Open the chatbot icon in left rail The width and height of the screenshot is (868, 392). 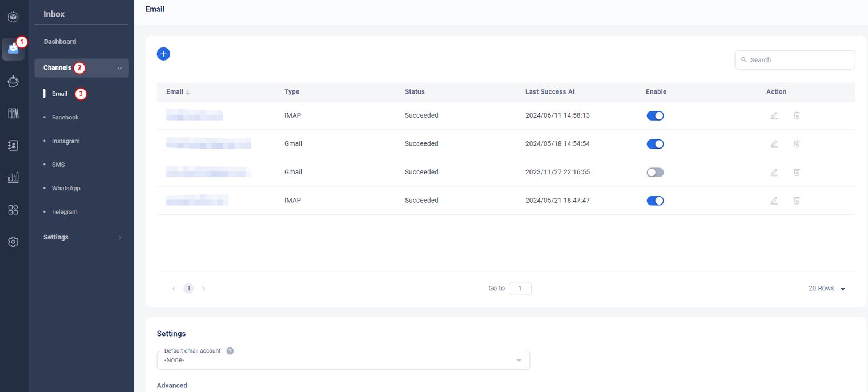(x=13, y=82)
